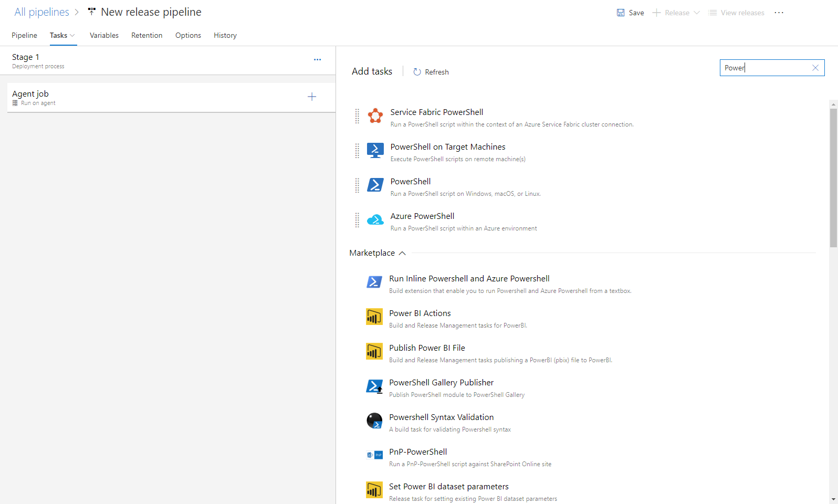Refresh the task list
This screenshot has height=504, width=838.
(x=431, y=72)
